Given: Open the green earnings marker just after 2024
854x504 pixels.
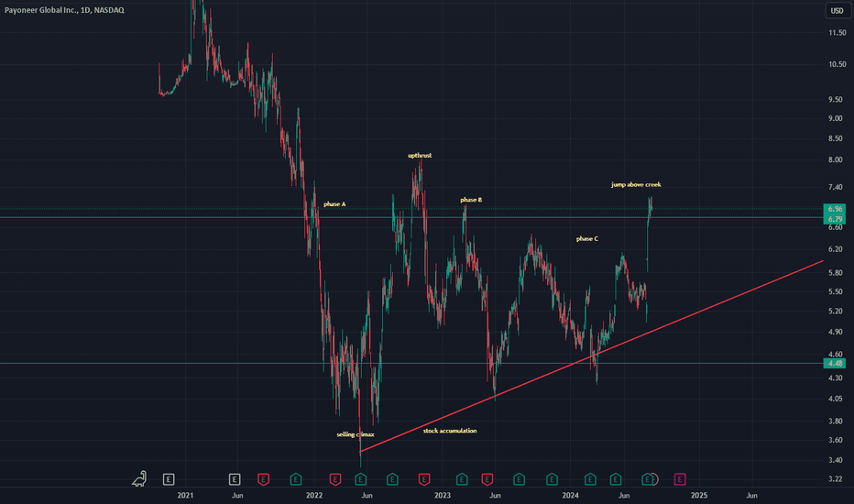Looking at the screenshot, I should coord(590,479).
